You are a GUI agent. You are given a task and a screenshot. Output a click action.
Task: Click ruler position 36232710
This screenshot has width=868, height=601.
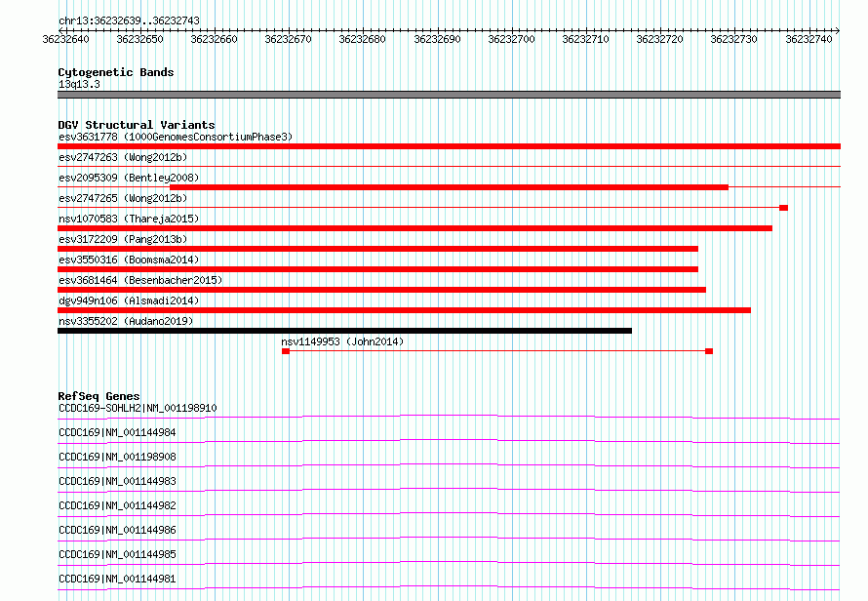(x=585, y=39)
